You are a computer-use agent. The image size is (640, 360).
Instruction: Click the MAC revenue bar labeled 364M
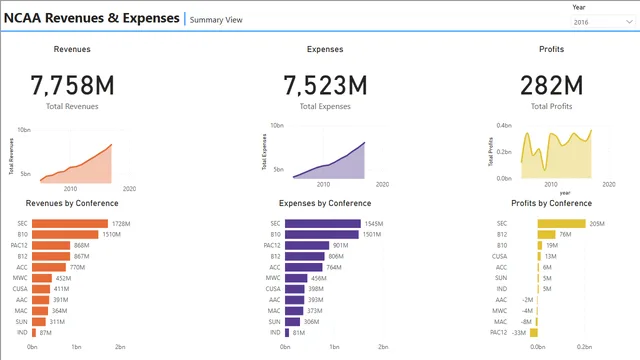click(x=40, y=311)
